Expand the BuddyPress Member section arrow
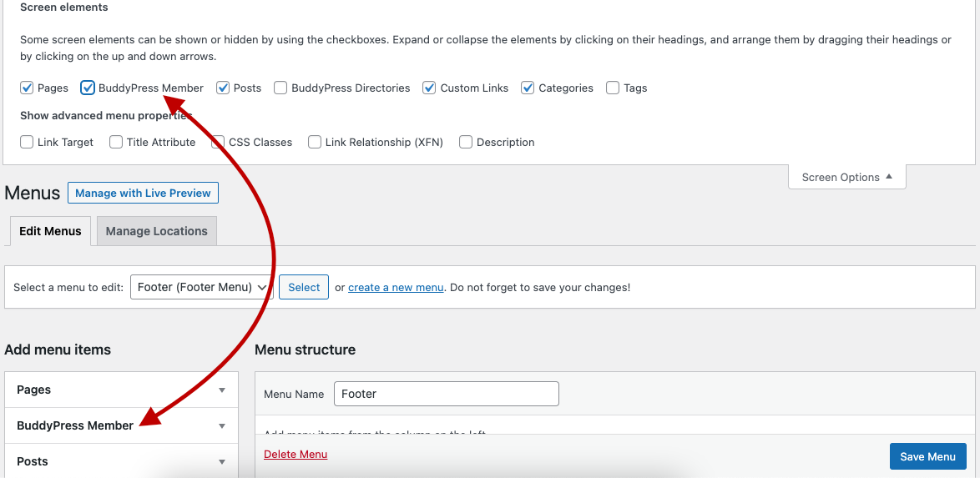Screen dimensions: 980x478 click(222, 425)
